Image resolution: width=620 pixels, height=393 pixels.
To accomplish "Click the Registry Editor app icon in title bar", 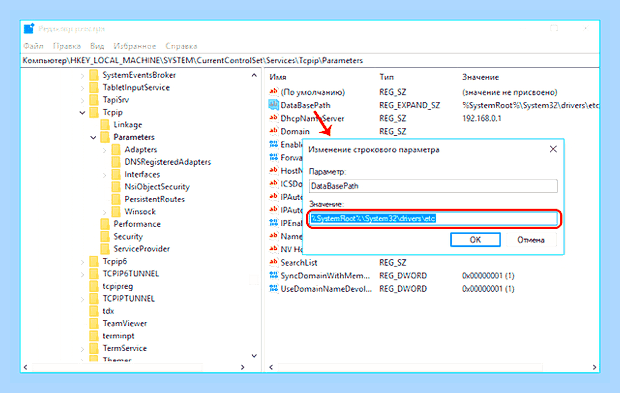I will point(29,28).
